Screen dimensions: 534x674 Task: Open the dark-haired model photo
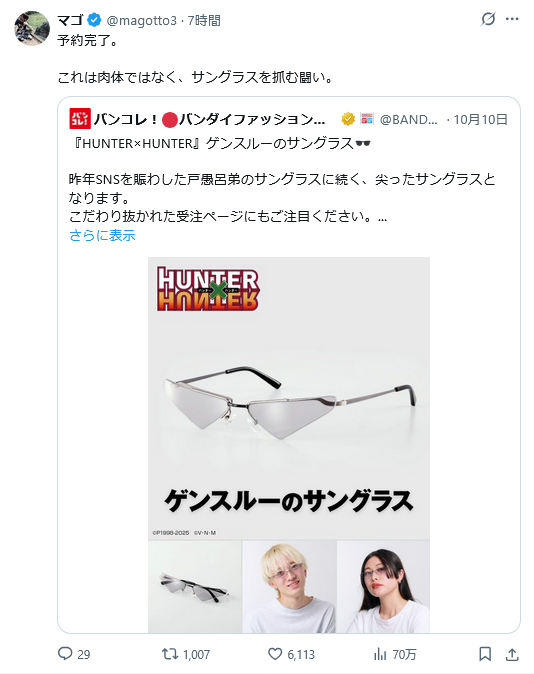pos(384,586)
